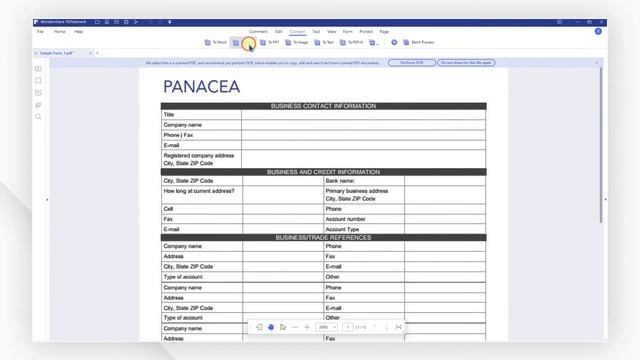Open the user account avatar

tap(598, 31)
